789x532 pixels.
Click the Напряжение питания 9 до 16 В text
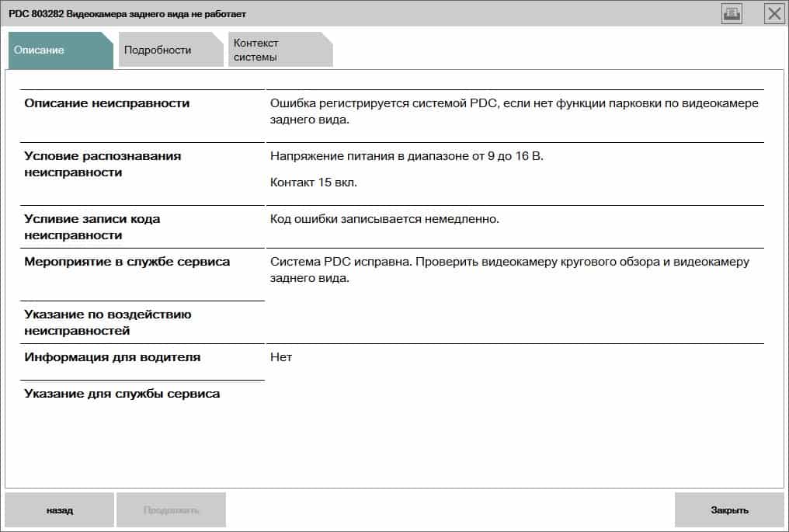tap(407, 156)
